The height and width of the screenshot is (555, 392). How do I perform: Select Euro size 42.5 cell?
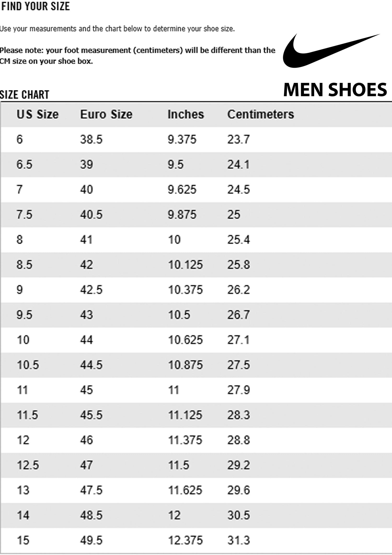pyautogui.click(x=91, y=290)
